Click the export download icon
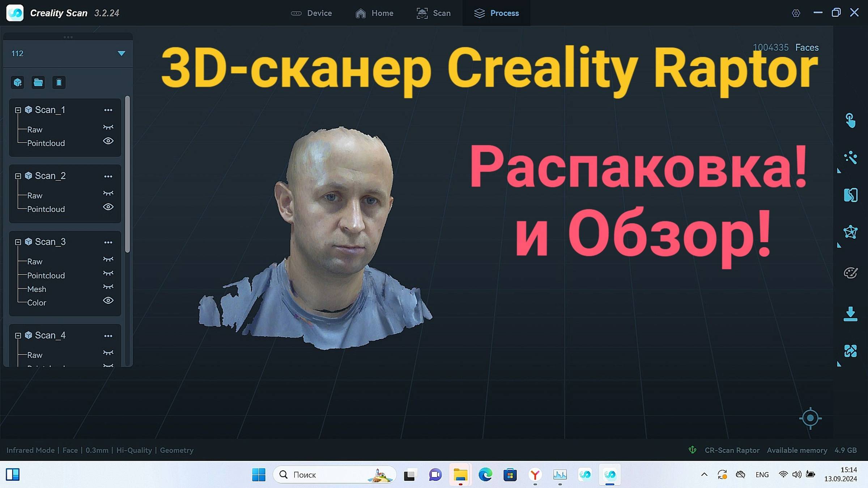The height and width of the screenshot is (488, 868). 850,313
